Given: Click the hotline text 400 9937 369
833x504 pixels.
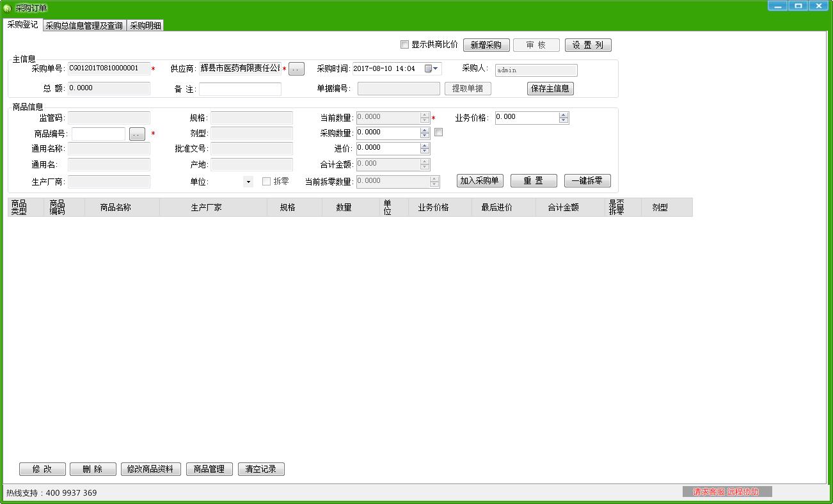Looking at the screenshot, I should click(x=72, y=493).
